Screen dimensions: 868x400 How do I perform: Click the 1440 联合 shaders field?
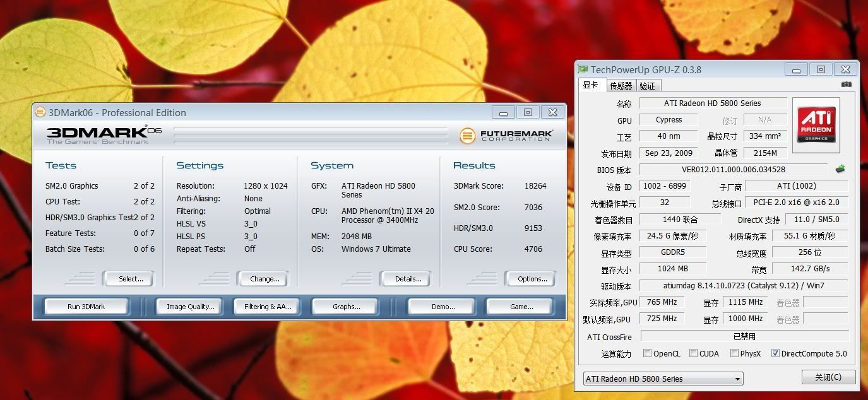coord(680,220)
